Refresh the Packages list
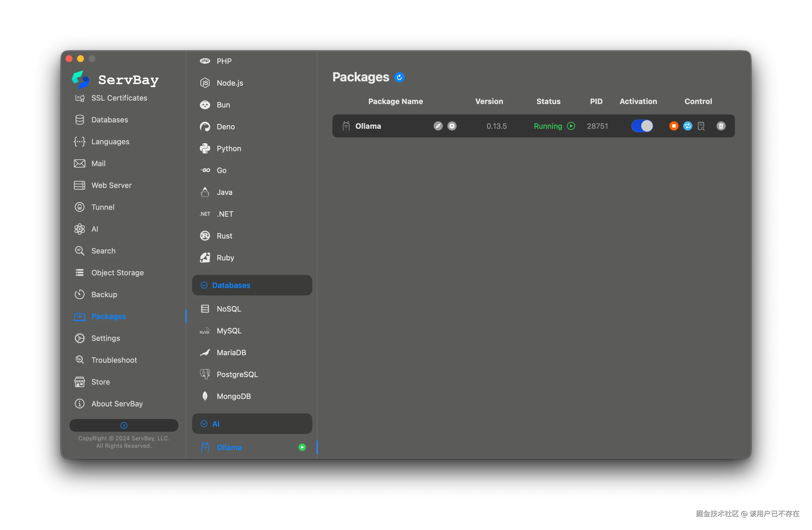The image size is (812, 530). [x=399, y=77]
